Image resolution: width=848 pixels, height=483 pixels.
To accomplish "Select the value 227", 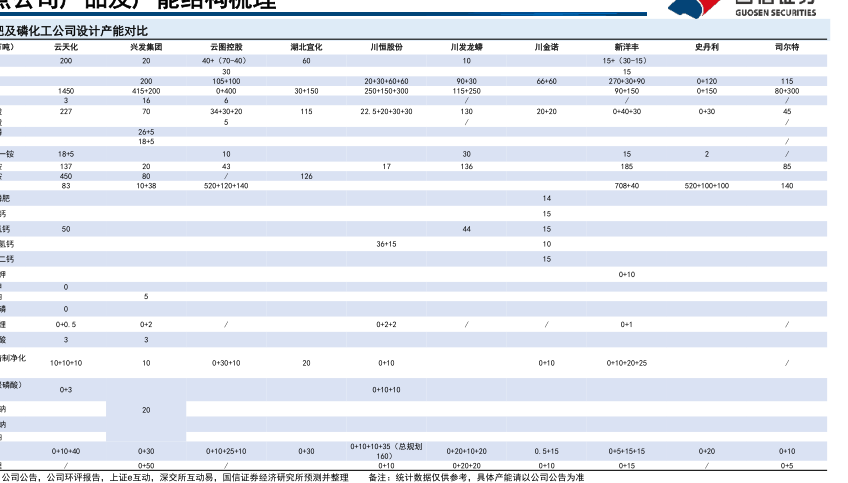I will [x=66, y=111].
